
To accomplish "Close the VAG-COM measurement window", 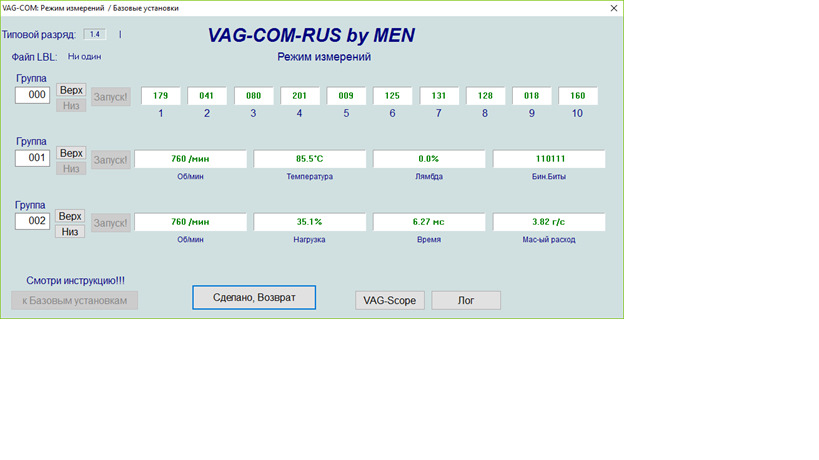I will click(614, 8).
